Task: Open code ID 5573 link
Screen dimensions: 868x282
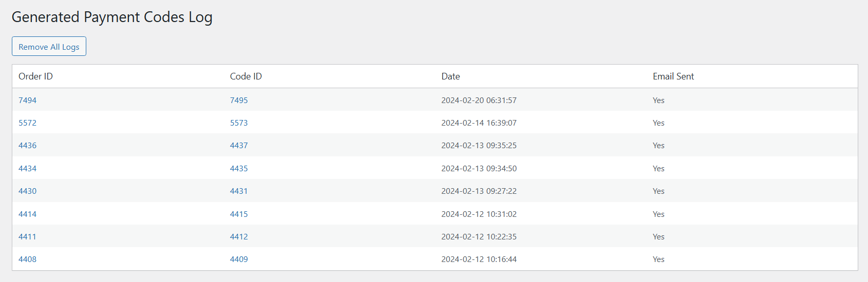Action: coord(239,123)
